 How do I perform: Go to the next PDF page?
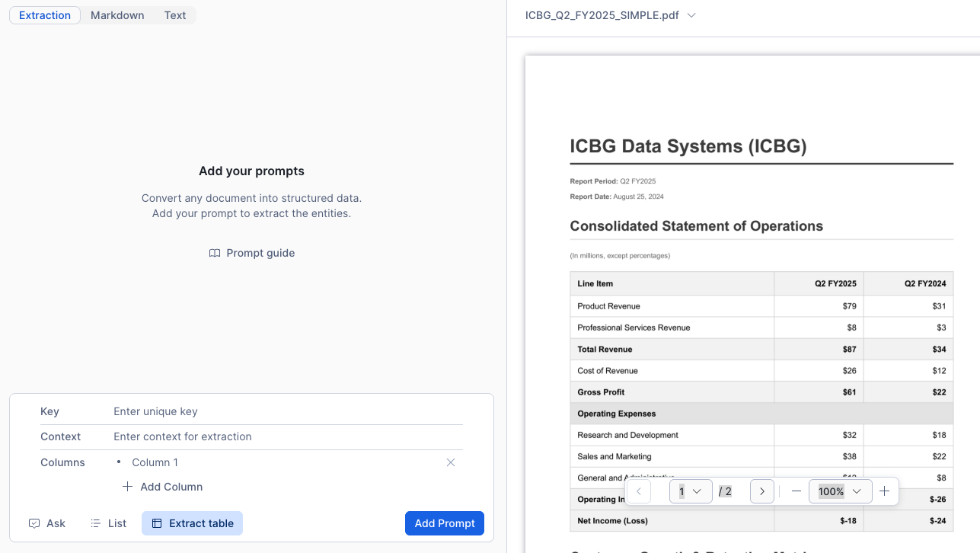point(762,492)
